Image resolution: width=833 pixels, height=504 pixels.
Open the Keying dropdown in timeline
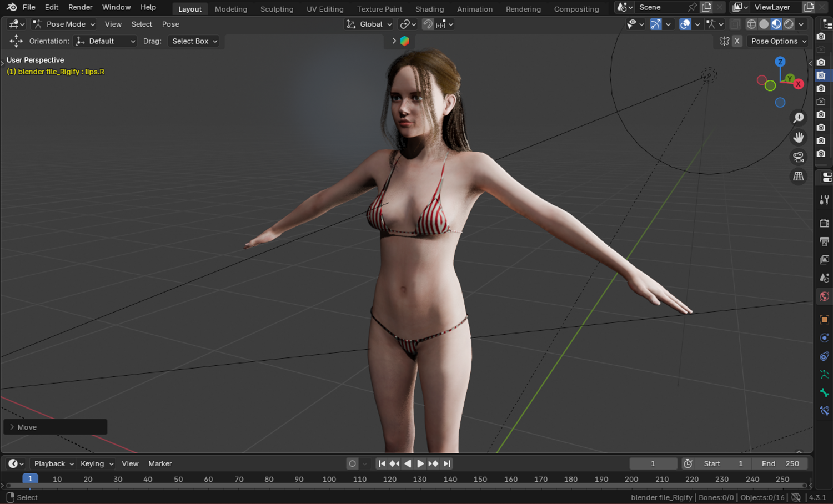pyautogui.click(x=96, y=463)
